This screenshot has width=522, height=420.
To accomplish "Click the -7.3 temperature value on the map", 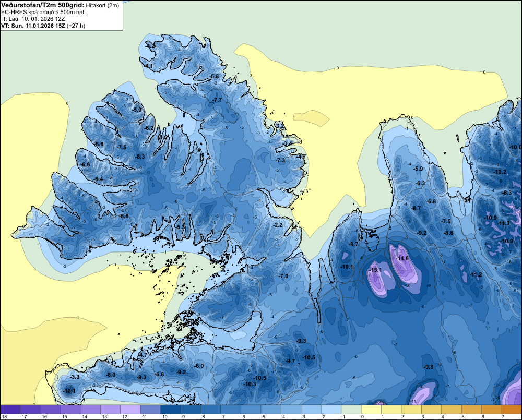I will pyautogui.click(x=281, y=160).
